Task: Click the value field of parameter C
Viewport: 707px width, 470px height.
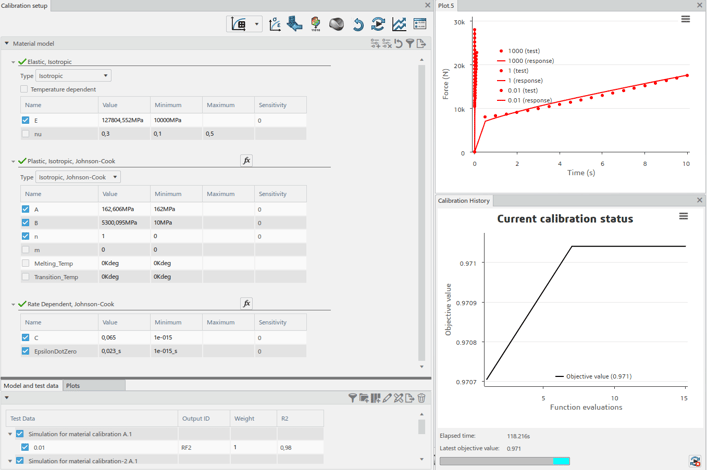Action: point(123,338)
